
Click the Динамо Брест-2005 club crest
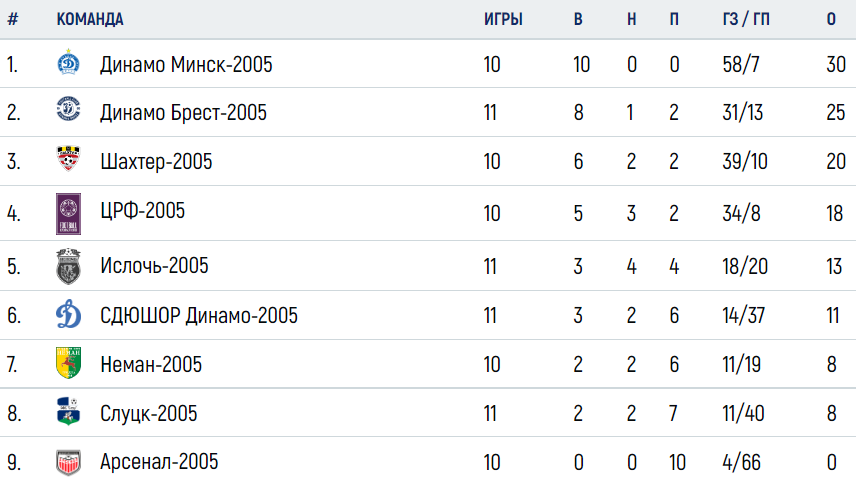coord(68,109)
